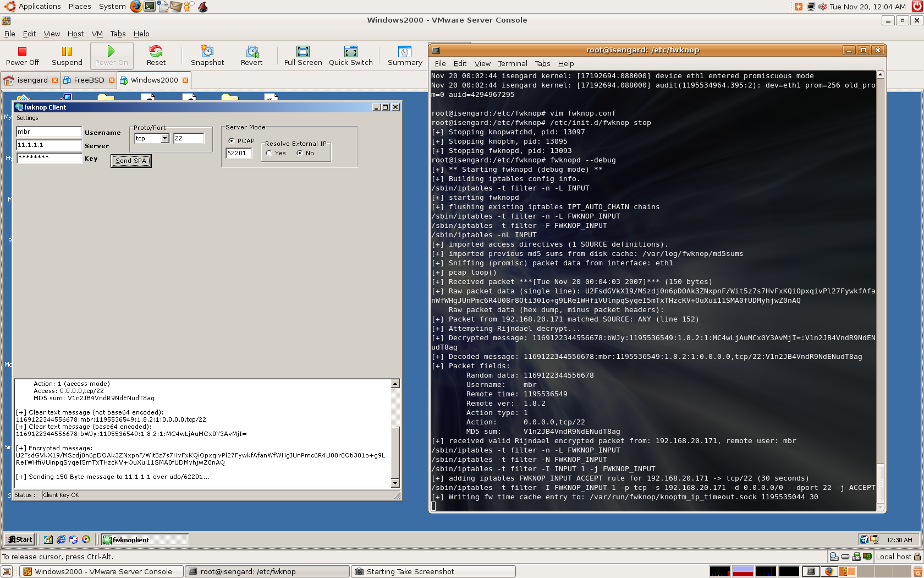Click the 62201 server port field
This screenshot has width=924, height=578.
[239, 154]
